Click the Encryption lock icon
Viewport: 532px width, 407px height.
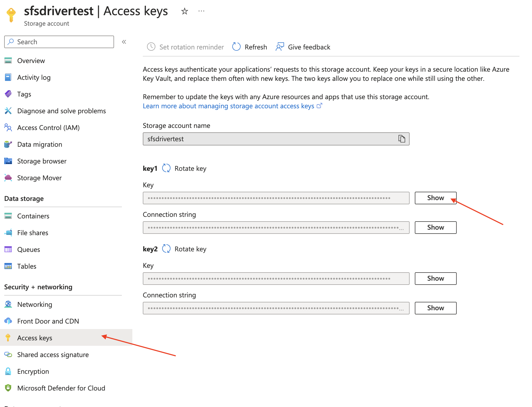[8, 371]
